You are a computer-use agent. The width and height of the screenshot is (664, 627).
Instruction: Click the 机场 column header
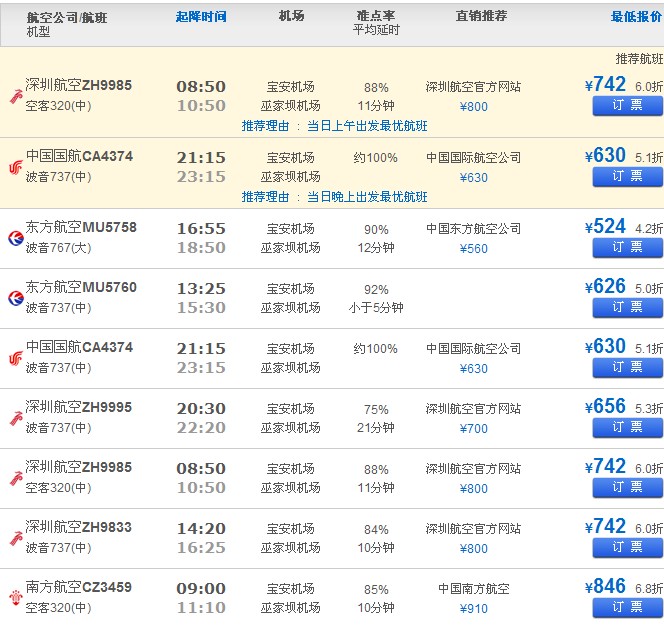pos(291,16)
